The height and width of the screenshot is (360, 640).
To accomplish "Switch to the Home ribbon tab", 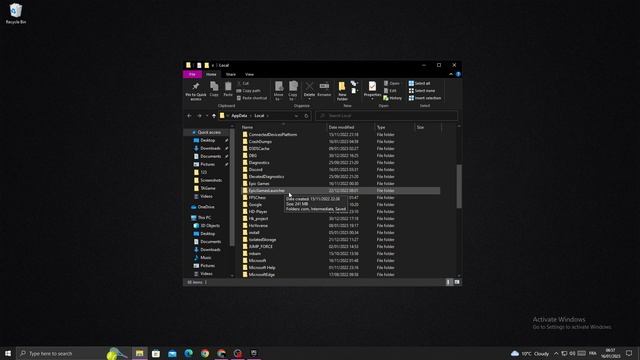I will [211, 74].
